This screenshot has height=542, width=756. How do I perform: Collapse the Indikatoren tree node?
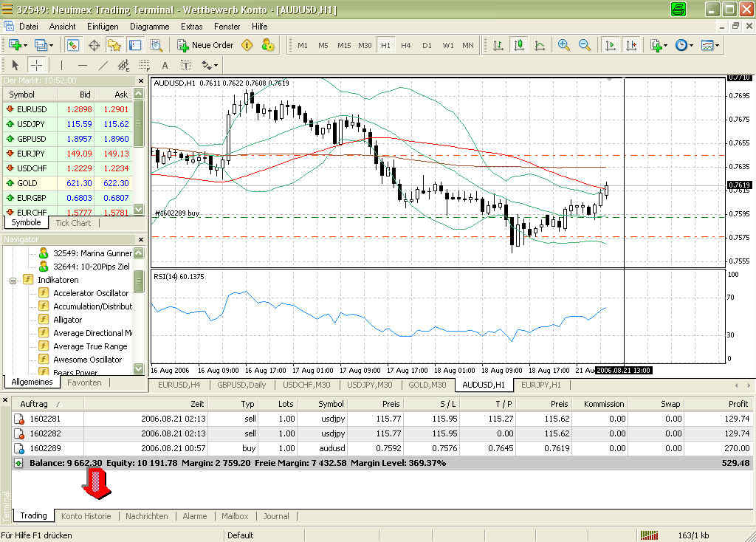tap(14, 280)
